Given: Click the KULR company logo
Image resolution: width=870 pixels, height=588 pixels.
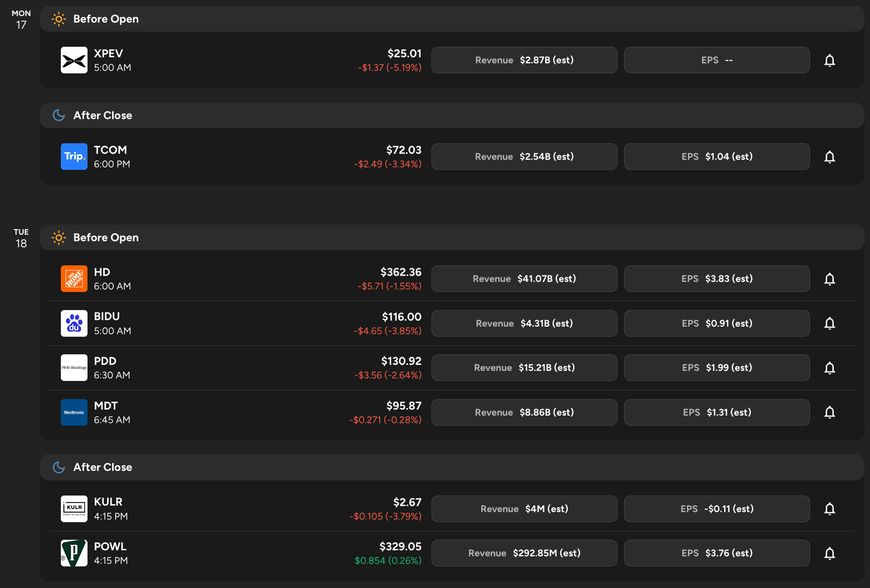Looking at the screenshot, I should tap(74, 509).
